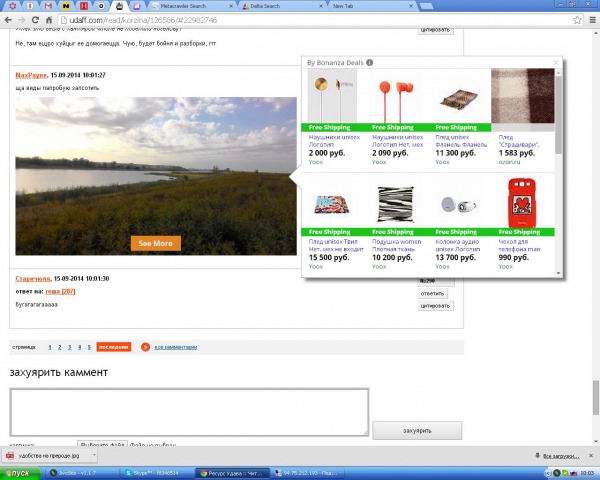The width and height of the screenshot is (600, 480).
Task: Open MaxPayne user profile link
Action: click(31, 75)
